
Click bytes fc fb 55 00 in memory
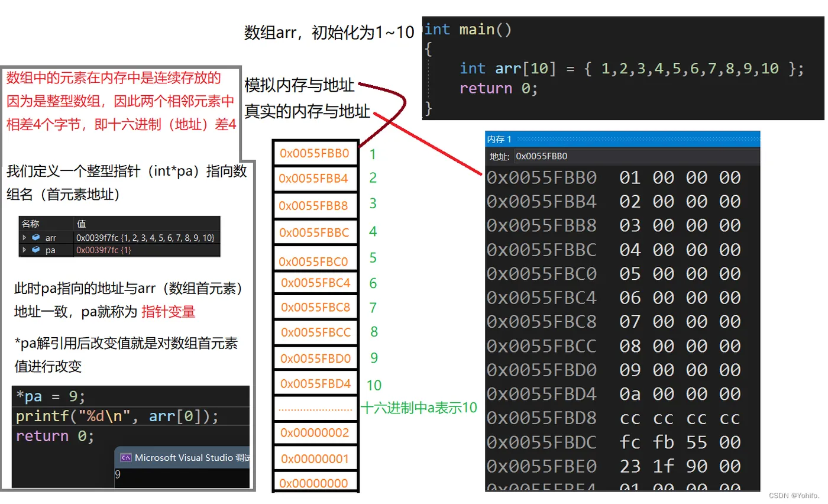pyautogui.click(x=680, y=442)
